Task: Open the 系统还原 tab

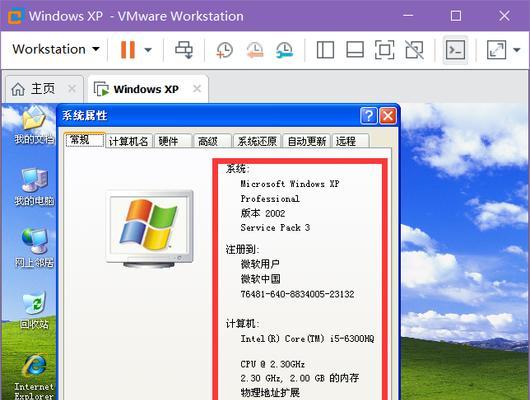Action: click(257, 141)
